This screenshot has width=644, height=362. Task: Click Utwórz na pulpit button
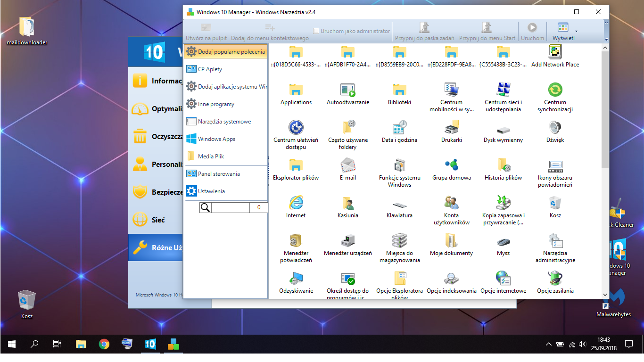(206, 31)
